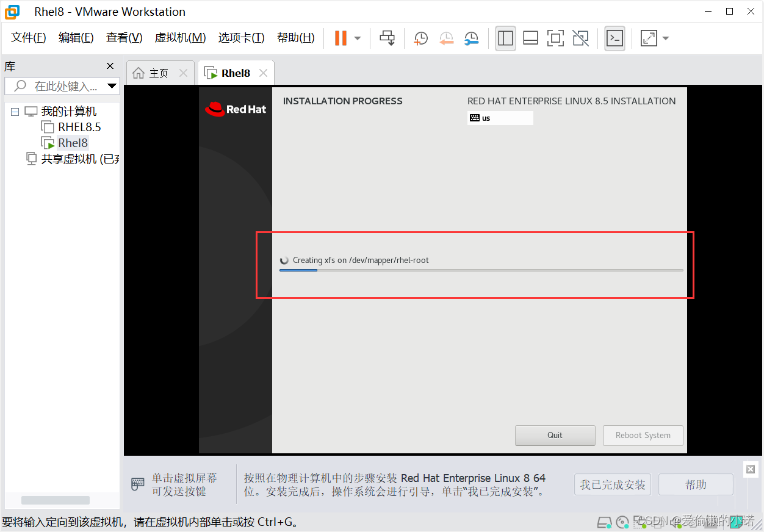This screenshot has height=532, width=764.
Task: Click the pause virtual machine icon
Action: 341,38
